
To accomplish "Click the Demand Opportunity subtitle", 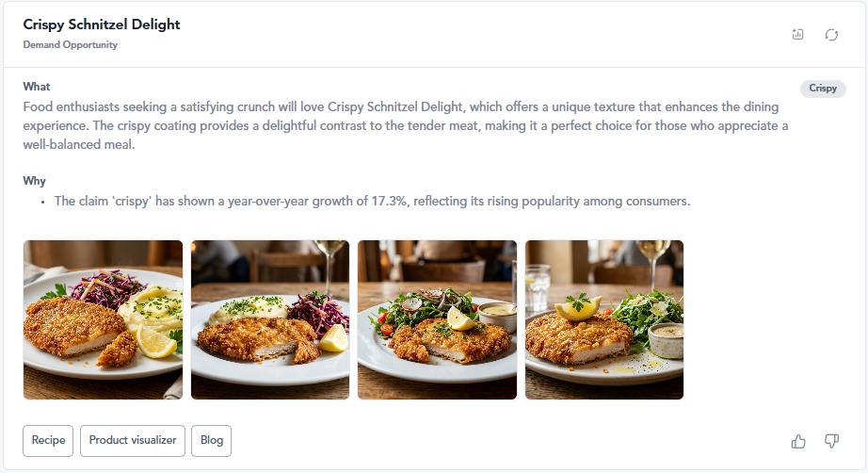I will tap(71, 45).
